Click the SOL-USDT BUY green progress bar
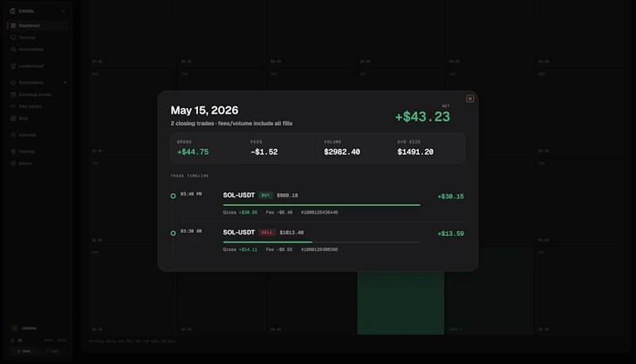The image size is (636, 364). [x=322, y=205]
